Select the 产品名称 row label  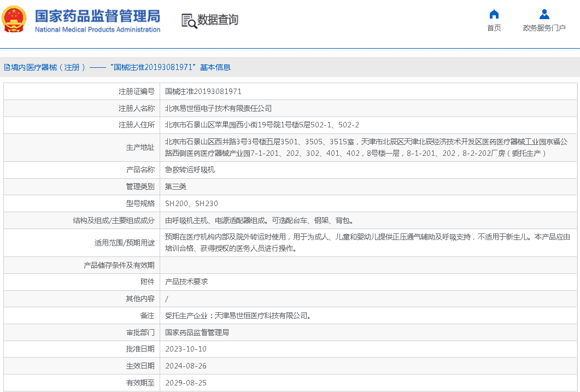140,169
